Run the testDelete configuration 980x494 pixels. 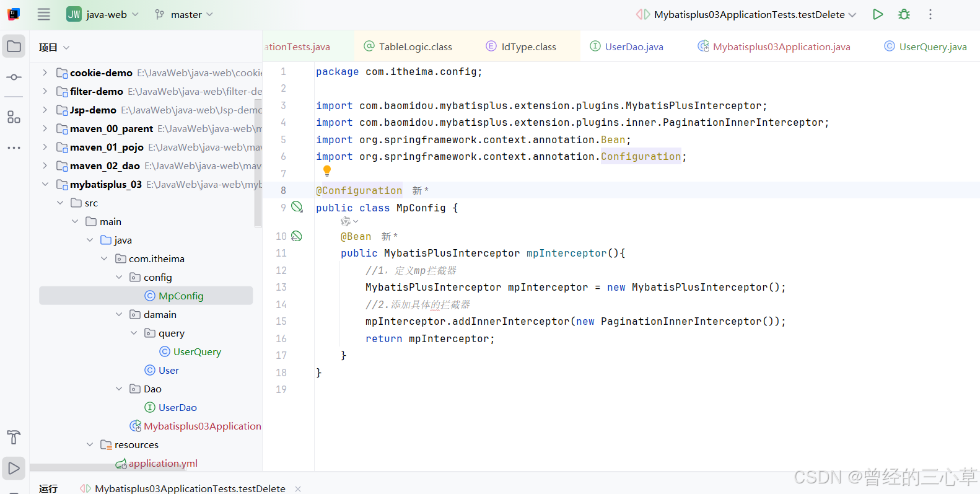coord(878,14)
